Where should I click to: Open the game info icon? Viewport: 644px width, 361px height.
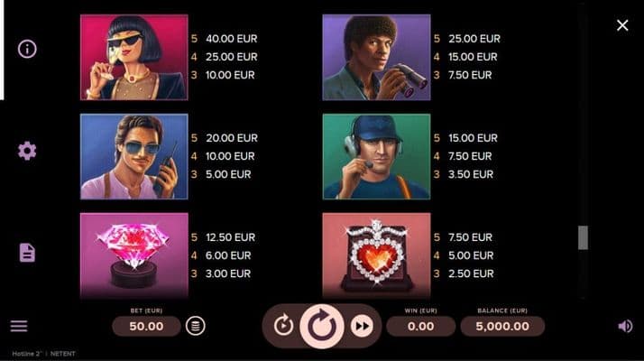coord(27,49)
